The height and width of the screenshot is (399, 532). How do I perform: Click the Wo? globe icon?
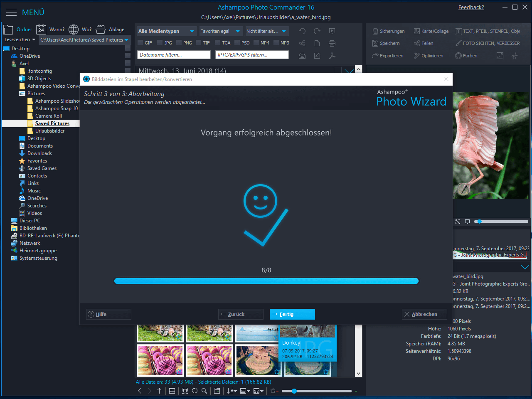74,30
